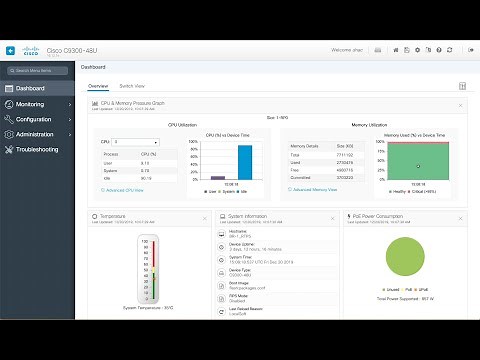The width and height of the screenshot is (480, 360).
Task: Open the Configuration menu item
Action: [37, 119]
